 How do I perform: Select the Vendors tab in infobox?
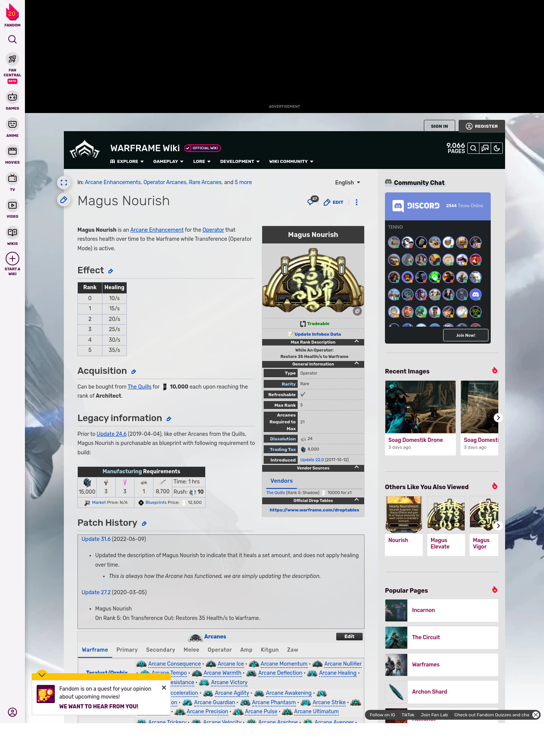click(281, 481)
